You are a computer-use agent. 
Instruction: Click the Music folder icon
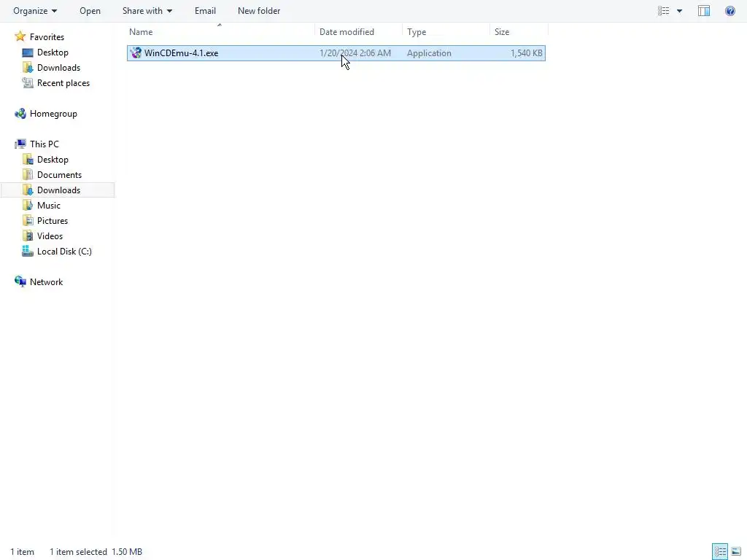pos(28,205)
